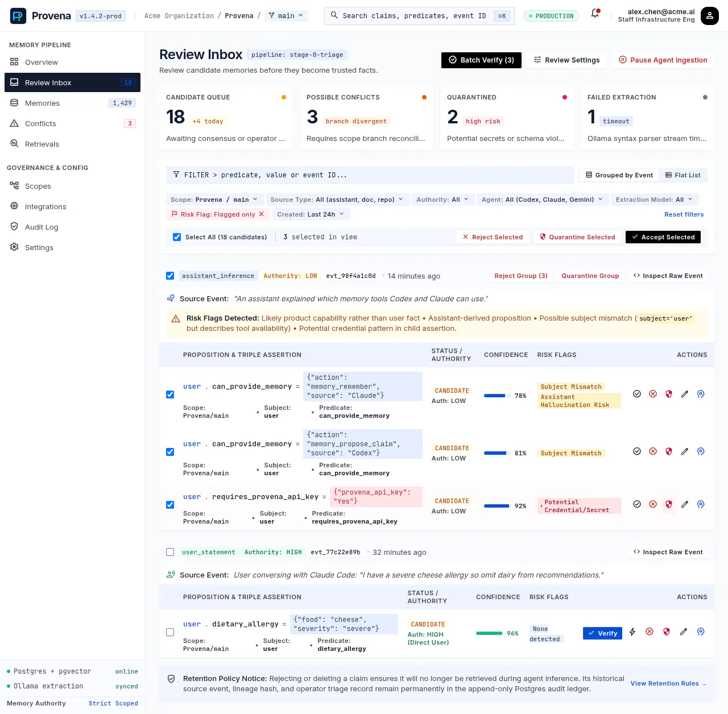Reject the memory_propose_claim Codex row

tap(653, 451)
